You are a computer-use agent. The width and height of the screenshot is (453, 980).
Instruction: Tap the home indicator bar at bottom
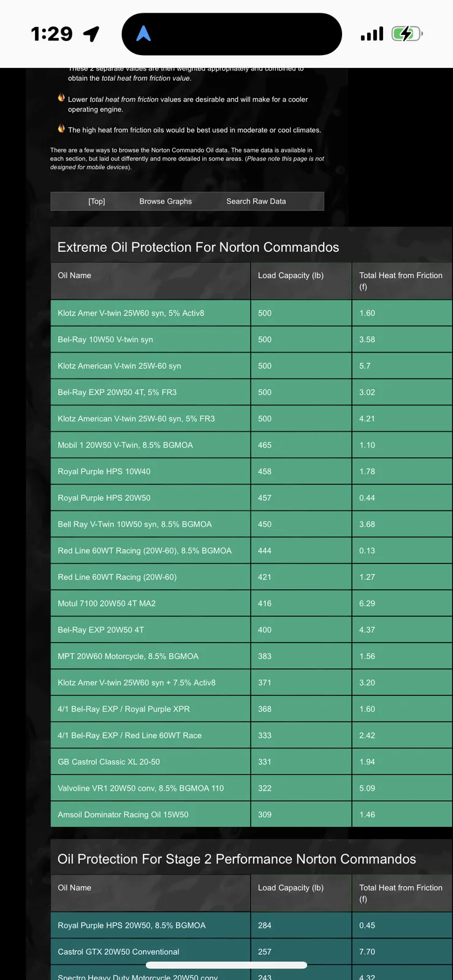[x=226, y=965]
